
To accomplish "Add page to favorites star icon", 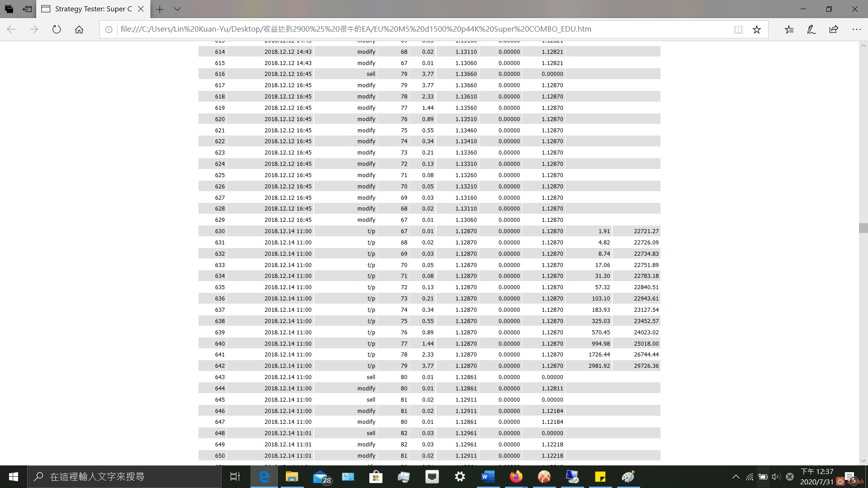I will point(757,29).
